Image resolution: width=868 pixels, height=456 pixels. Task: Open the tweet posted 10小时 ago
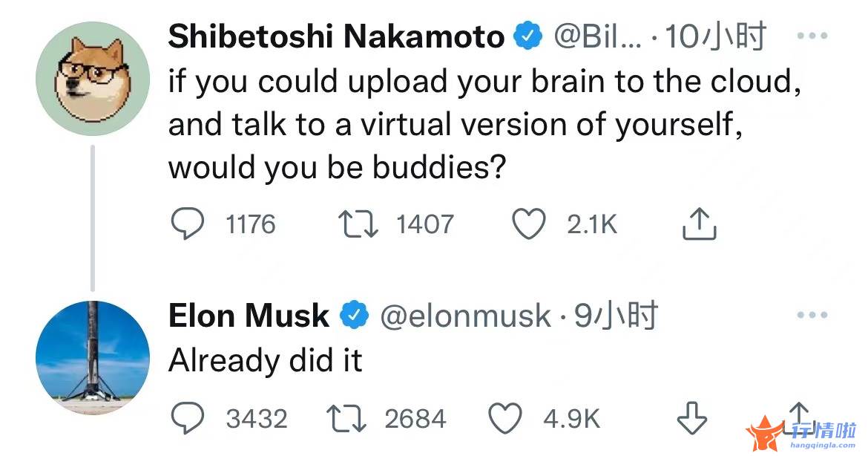[715, 36]
